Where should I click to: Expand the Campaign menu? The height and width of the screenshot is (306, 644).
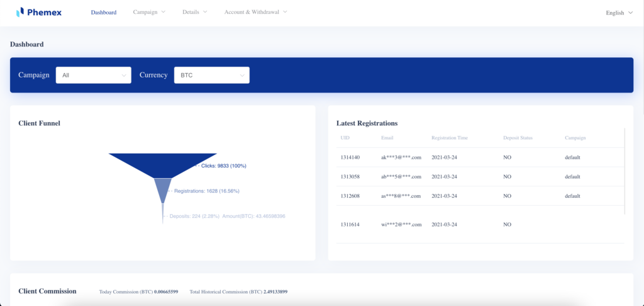[x=149, y=12]
